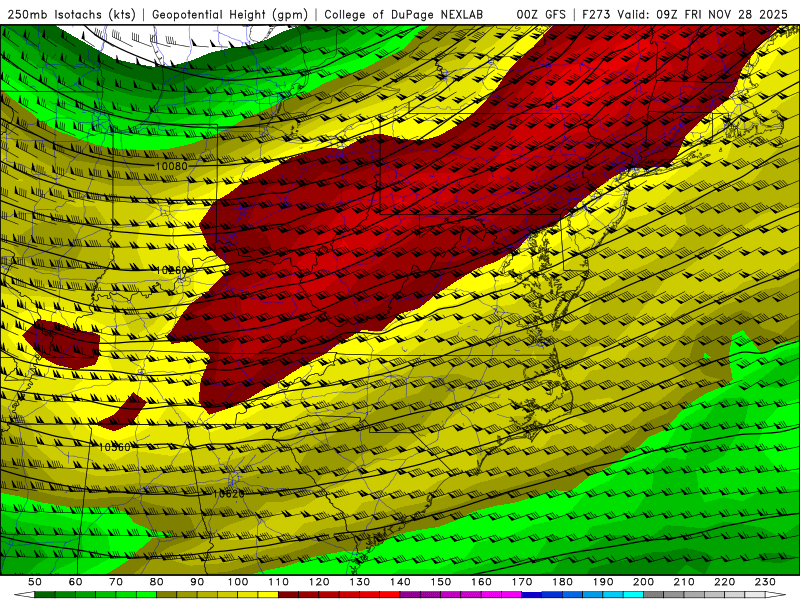Click the 60 value on the color scale
800x600 pixels.
(x=76, y=582)
